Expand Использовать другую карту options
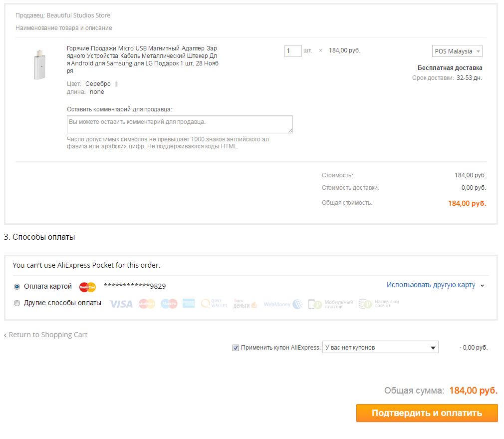The image size is (504, 439). coord(435,285)
